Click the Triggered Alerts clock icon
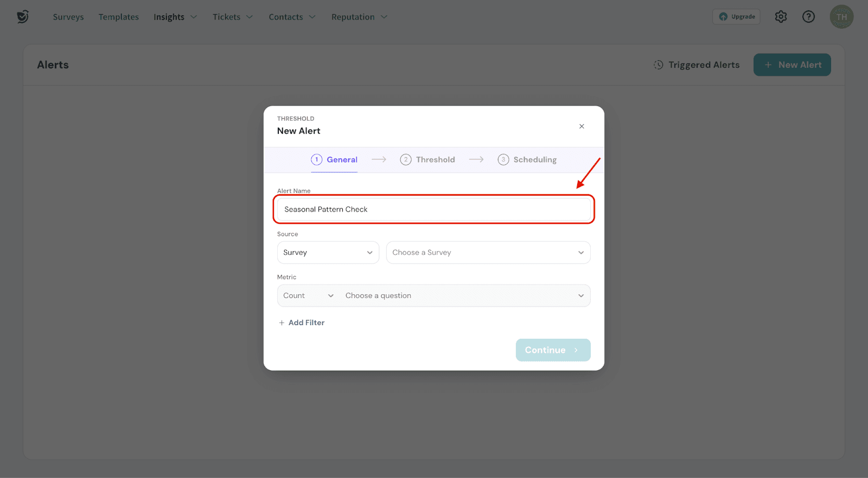 (x=658, y=65)
